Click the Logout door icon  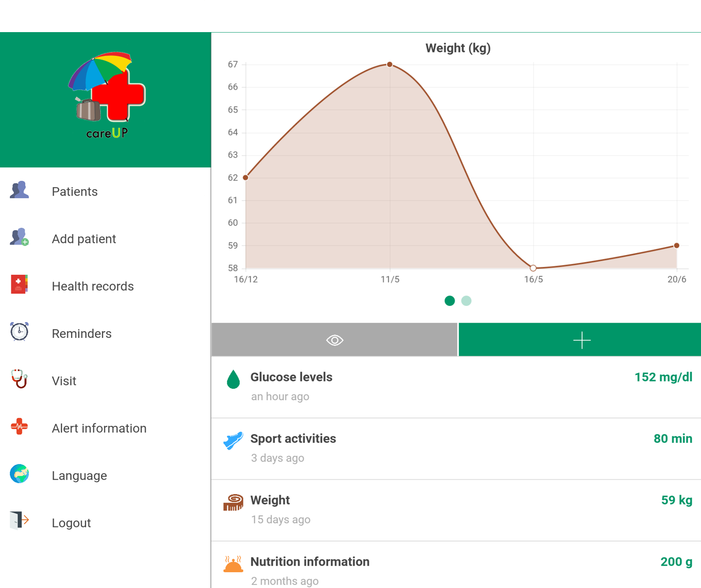pos(19,521)
